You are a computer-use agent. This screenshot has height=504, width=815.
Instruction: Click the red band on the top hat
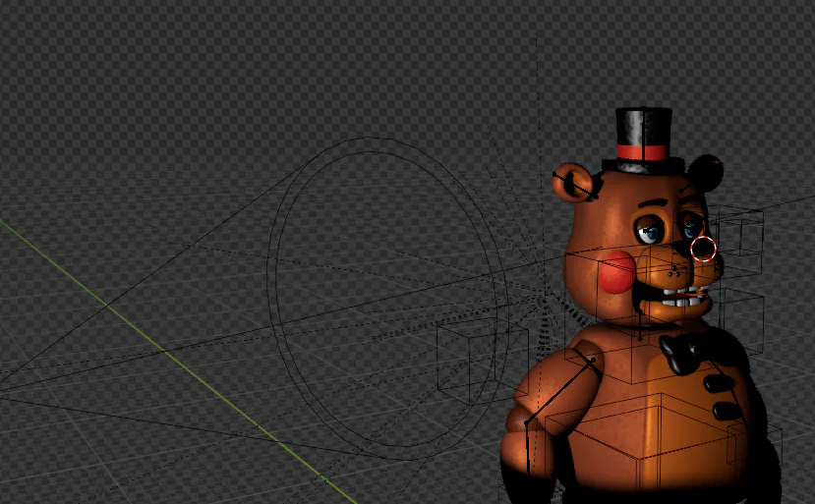[x=642, y=152]
